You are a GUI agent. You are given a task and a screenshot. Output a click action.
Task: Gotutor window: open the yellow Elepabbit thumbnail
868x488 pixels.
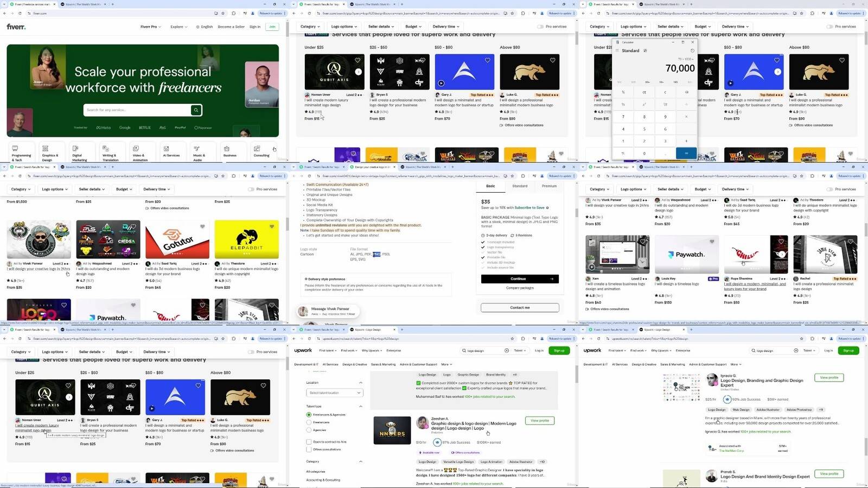pos(246,239)
